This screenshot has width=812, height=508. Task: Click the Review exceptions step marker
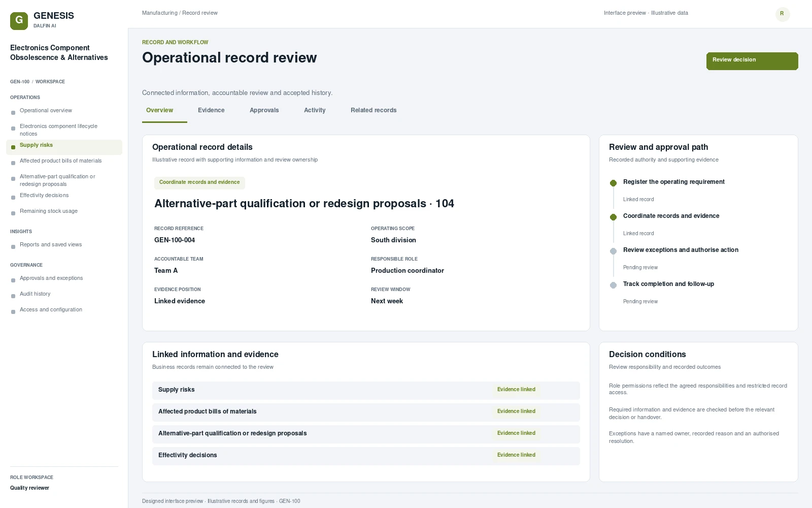click(613, 251)
